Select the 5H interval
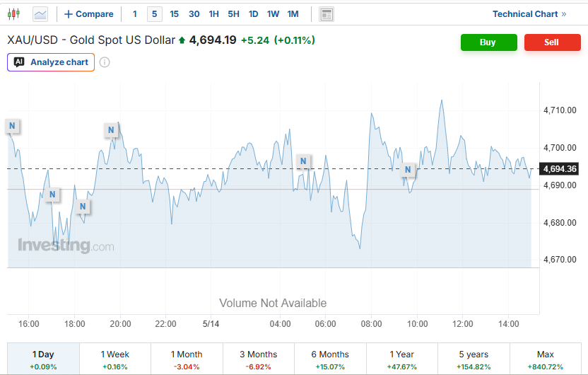The height and width of the screenshot is (375, 588). [x=233, y=14]
